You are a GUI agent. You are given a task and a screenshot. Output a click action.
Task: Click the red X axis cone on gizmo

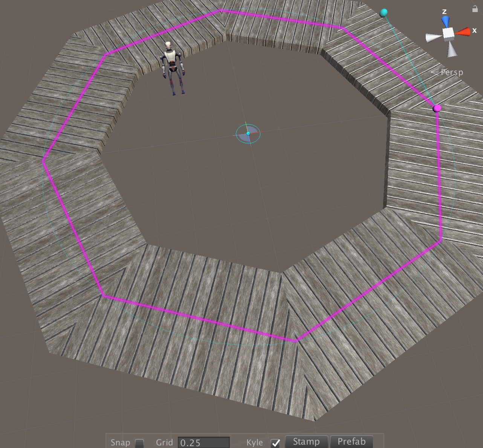463,32
